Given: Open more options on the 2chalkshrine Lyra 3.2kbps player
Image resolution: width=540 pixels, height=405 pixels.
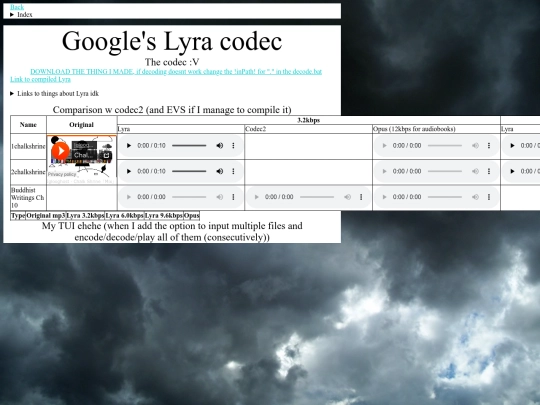Looking at the screenshot, I should (x=233, y=171).
